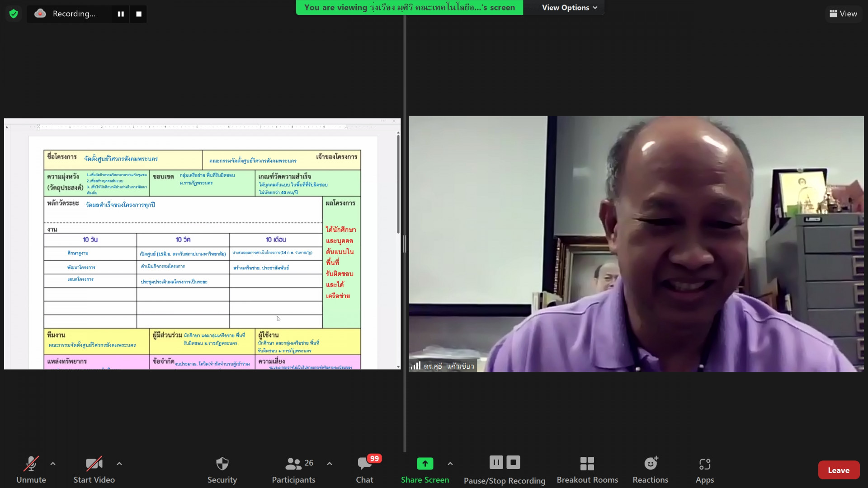Click speaker name label ดร.สุธี แก้วเขียว

pyautogui.click(x=449, y=366)
